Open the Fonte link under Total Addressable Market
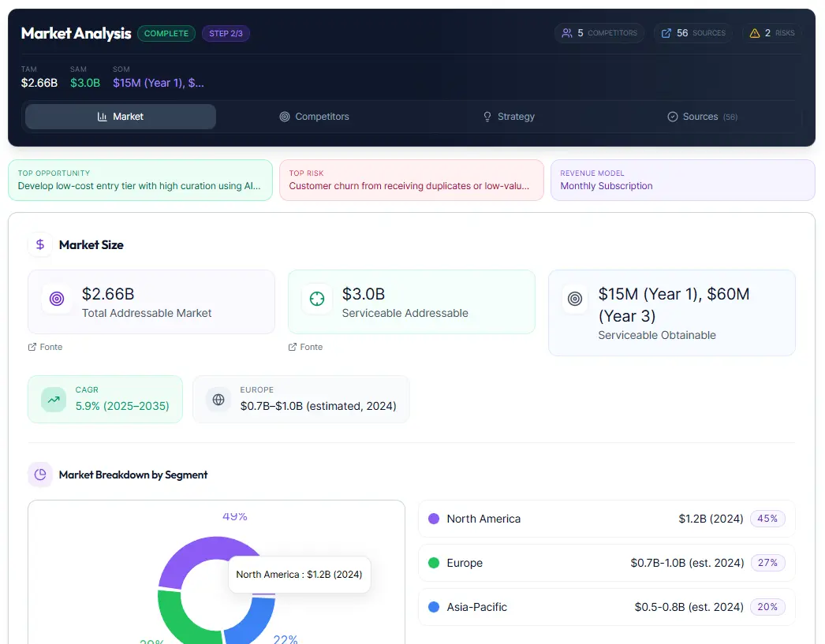The image size is (825, 644). [46, 347]
